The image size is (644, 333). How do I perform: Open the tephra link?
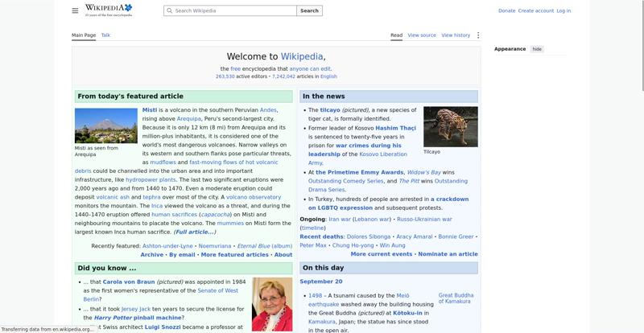[151, 197]
